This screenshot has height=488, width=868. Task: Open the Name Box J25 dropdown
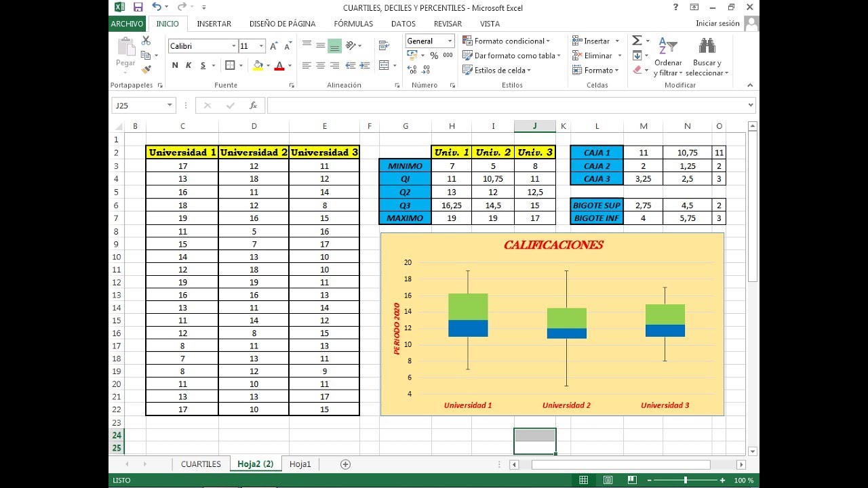click(170, 106)
